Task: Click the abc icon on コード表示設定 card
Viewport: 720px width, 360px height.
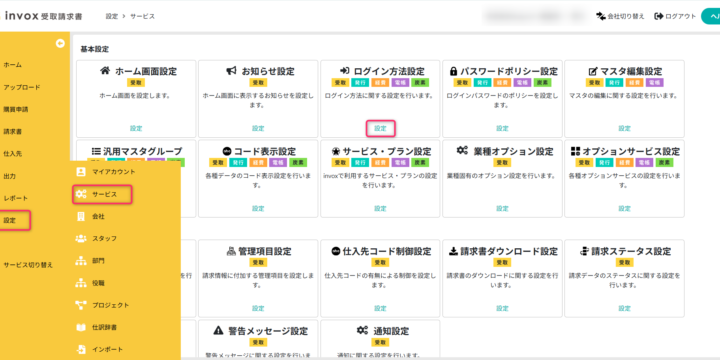Action: 226,151
